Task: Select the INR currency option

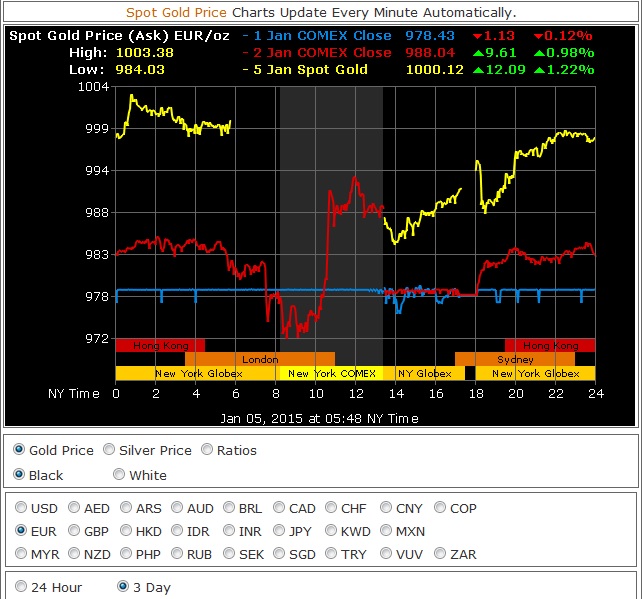Action: (229, 532)
